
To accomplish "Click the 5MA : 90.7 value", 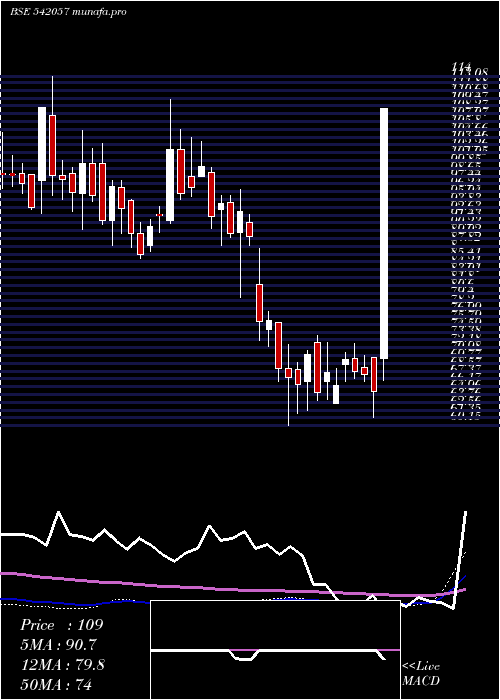I will (x=58, y=644).
